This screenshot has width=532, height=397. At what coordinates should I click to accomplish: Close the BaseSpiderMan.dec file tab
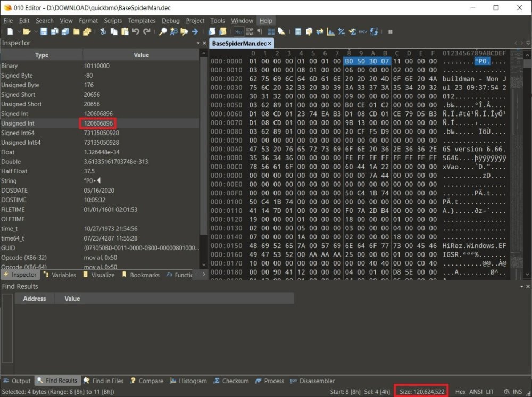(x=270, y=43)
